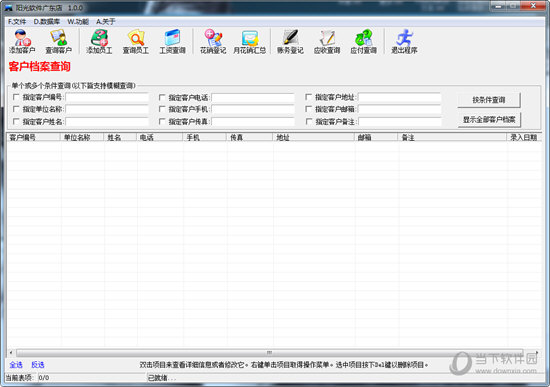The width and height of the screenshot is (550, 387).
Task: Focus the 客户电话 input field
Action: click(x=253, y=97)
